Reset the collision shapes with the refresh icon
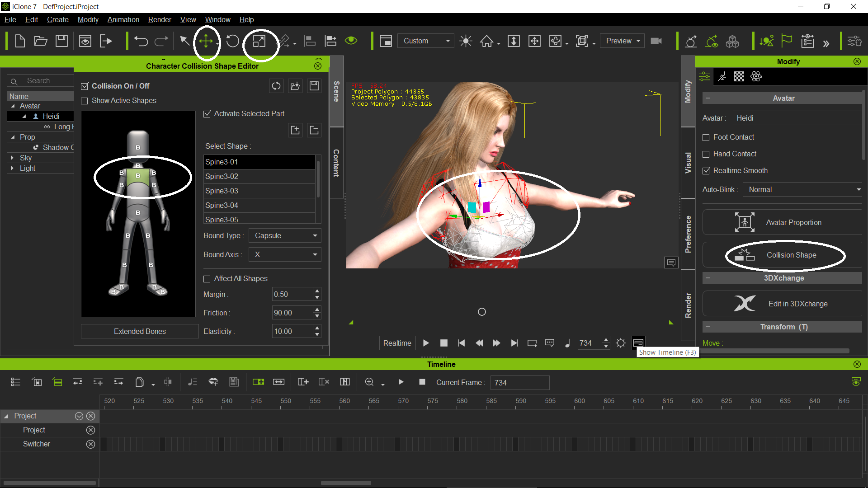The image size is (868, 488). point(276,86)
